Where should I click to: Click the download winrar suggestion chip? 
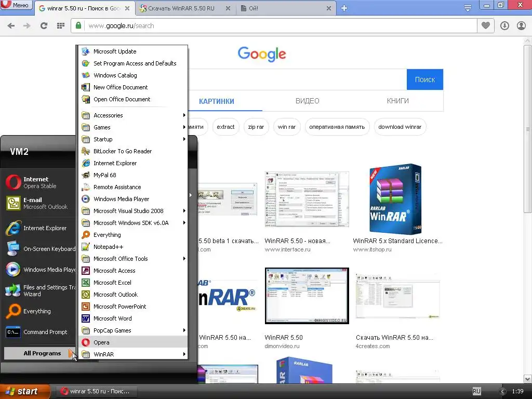[x=400, y=127]
